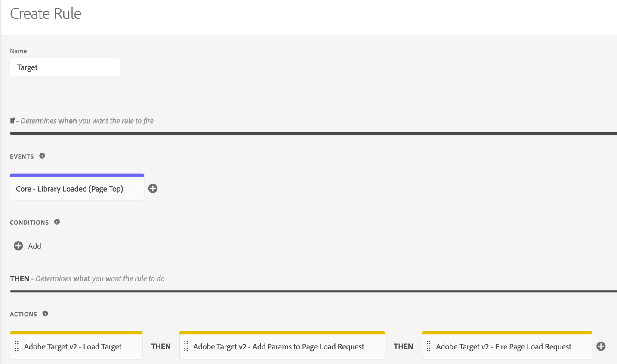The height and width of the screenshot is (364, 617).
Task: Click the THEN label before Fire Page Load Request
Action: coord(404,346)
